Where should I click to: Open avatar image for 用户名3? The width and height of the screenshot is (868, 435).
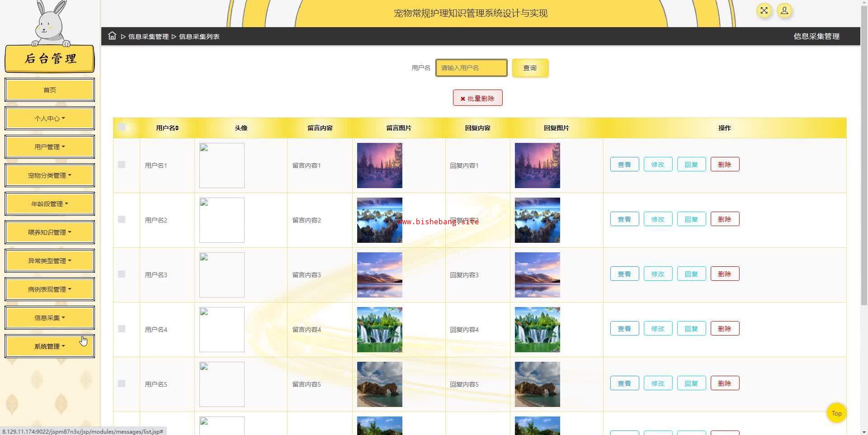222,275
